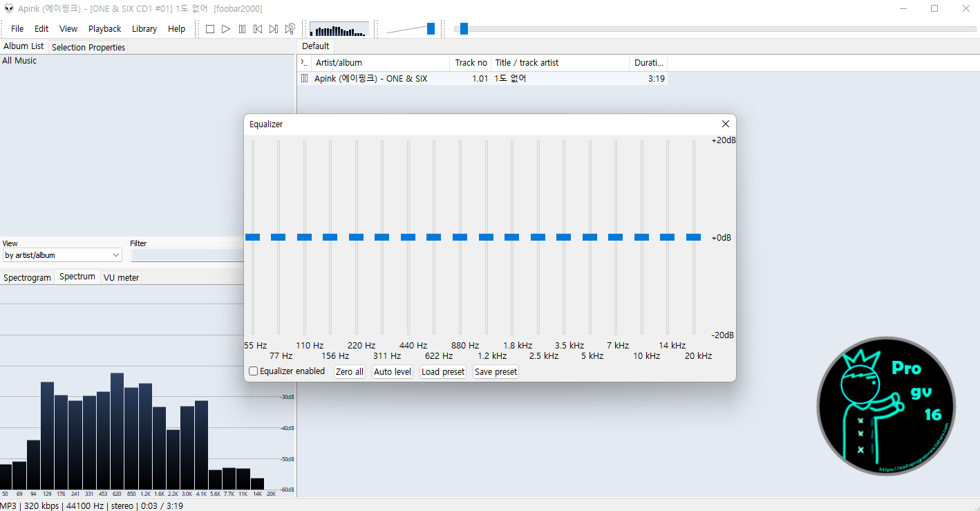Click the 55 Hz equalizer band slider

pos(253,237)
